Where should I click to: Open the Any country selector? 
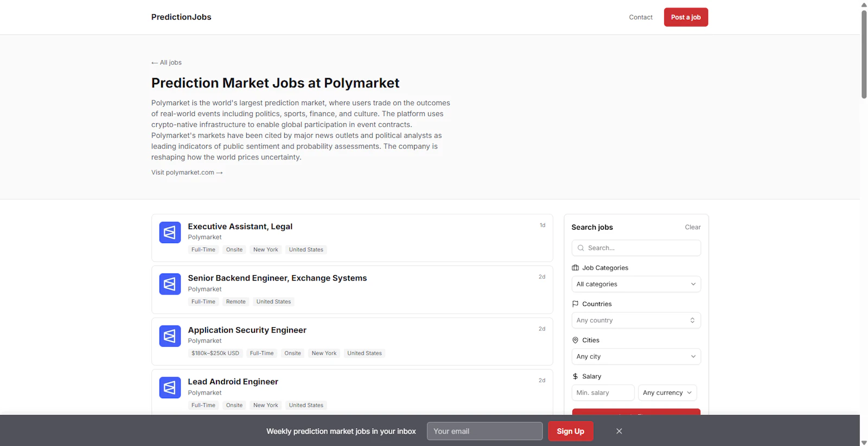(x=636, y=321)
